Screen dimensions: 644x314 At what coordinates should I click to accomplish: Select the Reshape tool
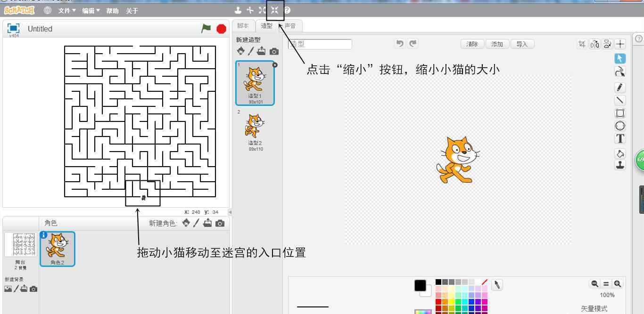click(620, 72)
